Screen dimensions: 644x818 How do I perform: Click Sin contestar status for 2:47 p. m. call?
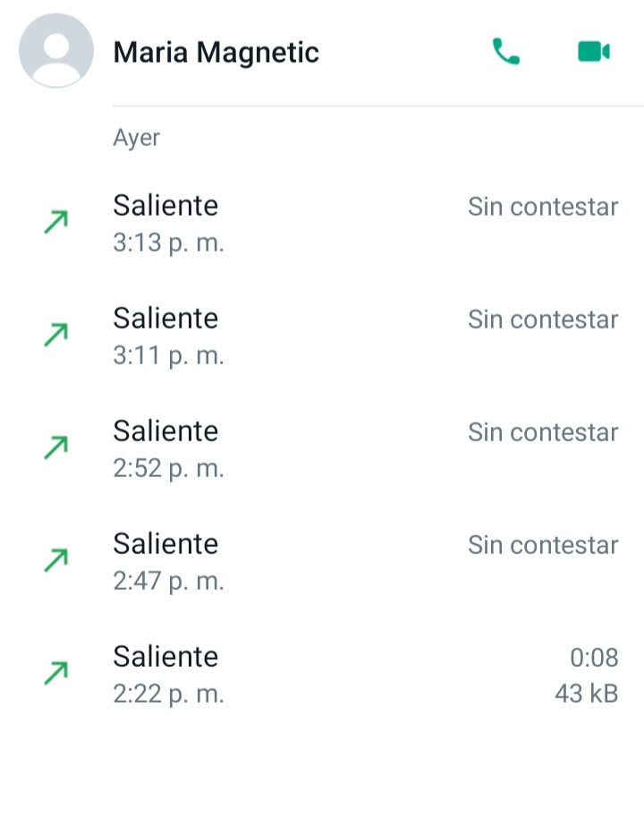pos(543,545)
